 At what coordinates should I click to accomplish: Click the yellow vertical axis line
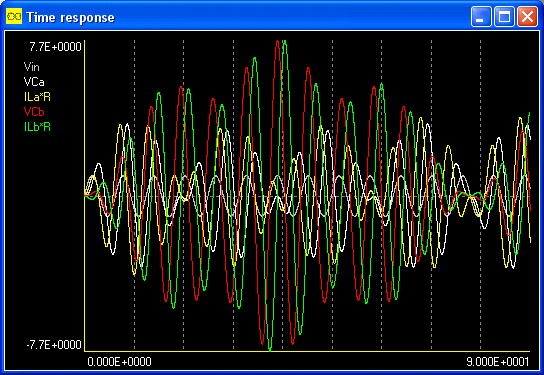pyautogui.click(x=85, y=196)
